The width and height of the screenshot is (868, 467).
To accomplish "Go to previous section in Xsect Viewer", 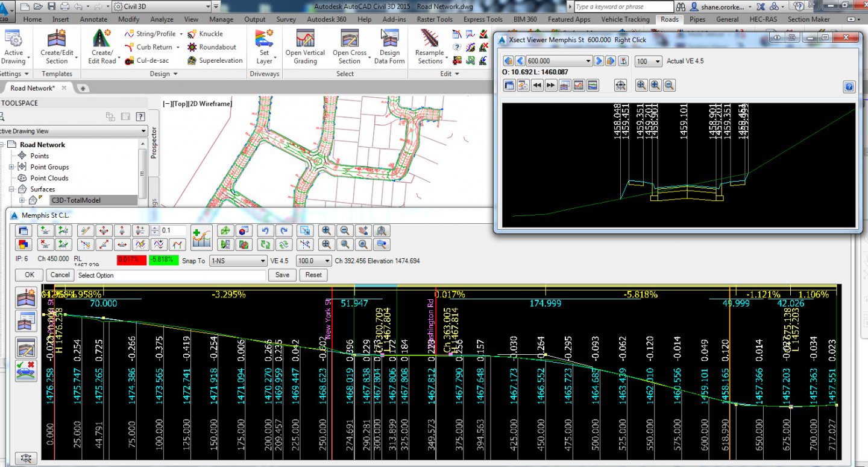I will (519, 61).
